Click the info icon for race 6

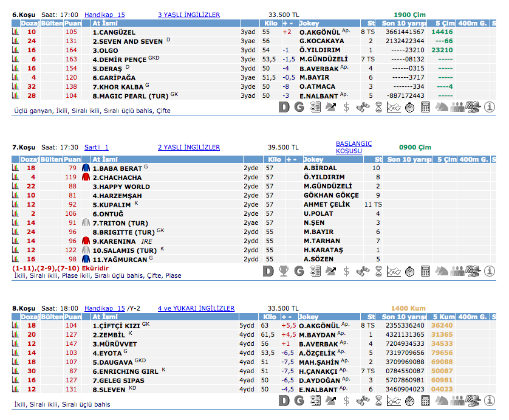[x=490, y=108]
